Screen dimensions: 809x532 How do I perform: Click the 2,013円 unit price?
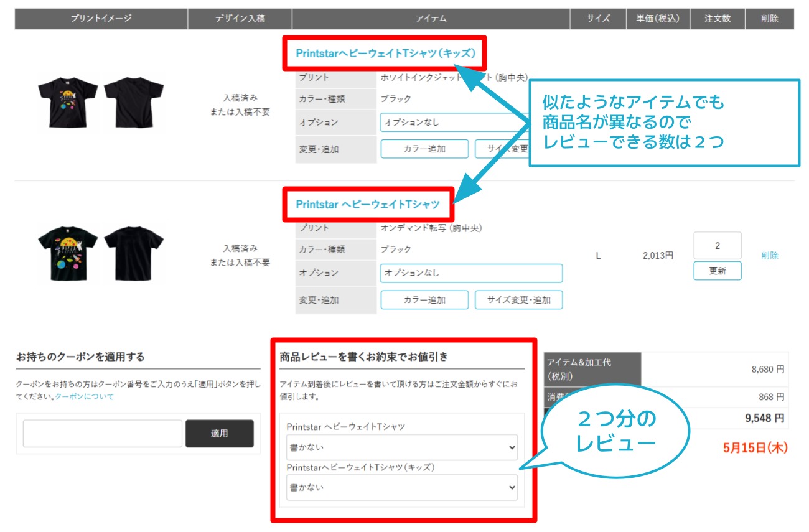[658, 255]
